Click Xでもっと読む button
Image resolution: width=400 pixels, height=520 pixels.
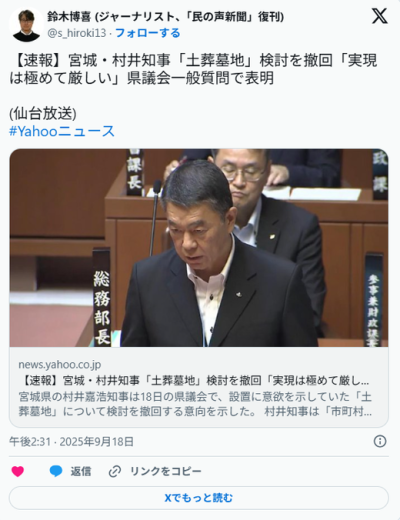[x=199, y=498]
